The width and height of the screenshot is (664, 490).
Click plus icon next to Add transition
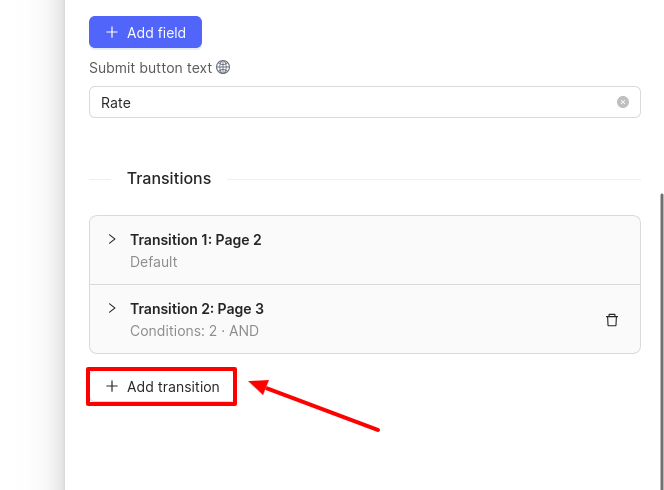[112, 386]
